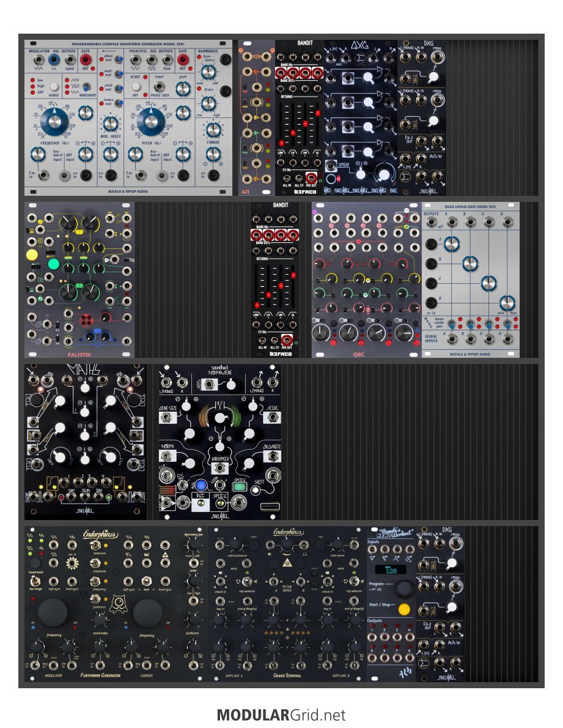Push the white RANGE button on the 259t
Viewport: 563px width, 728px height.
click(54, 86)
